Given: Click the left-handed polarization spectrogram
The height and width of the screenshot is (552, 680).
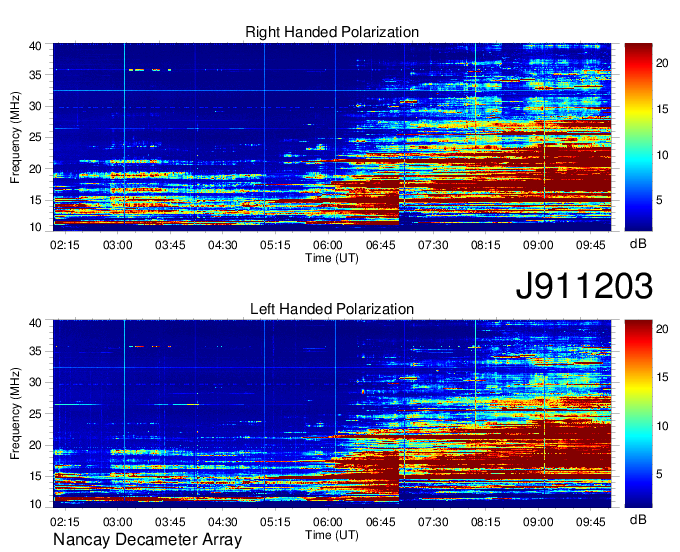Looking at the screenshot, I should (332, 414).
